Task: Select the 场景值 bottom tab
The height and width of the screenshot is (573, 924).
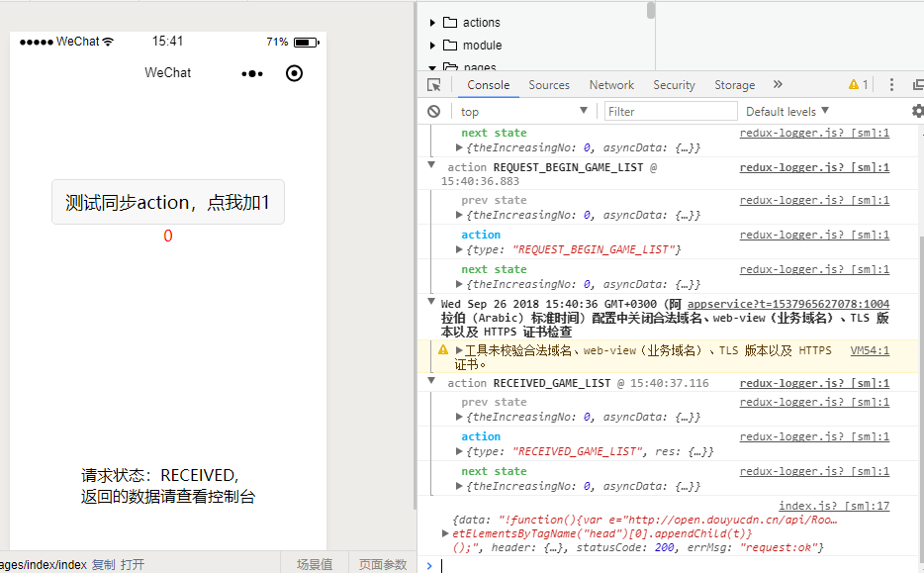Action: [314, 564]
